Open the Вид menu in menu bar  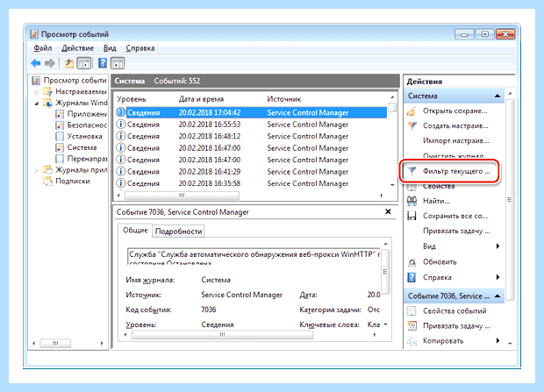point(110,48)
